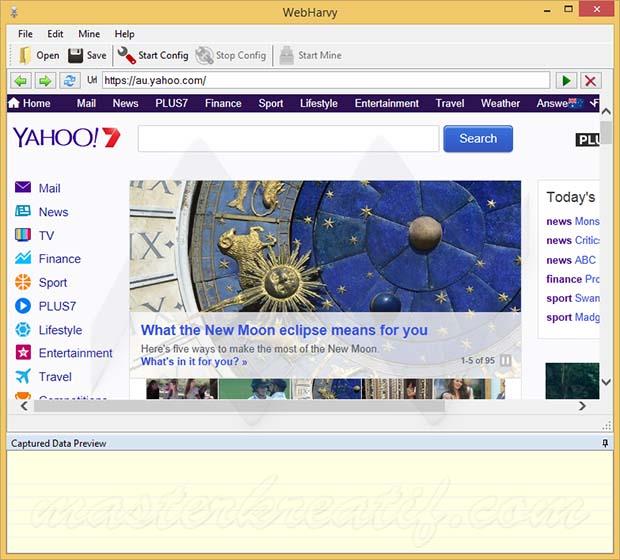Click the PLUS7 play icon in sidebar

coord(23,306)
